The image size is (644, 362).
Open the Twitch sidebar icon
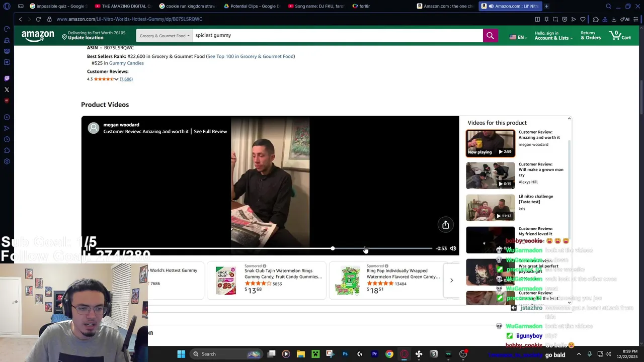(7, 78)
